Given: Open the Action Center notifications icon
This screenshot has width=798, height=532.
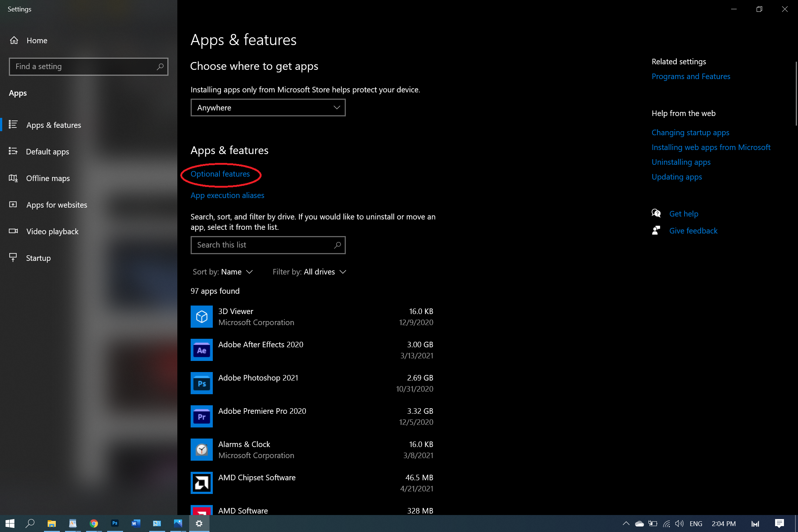Looking at the screenshot, I should pos(780,524).
